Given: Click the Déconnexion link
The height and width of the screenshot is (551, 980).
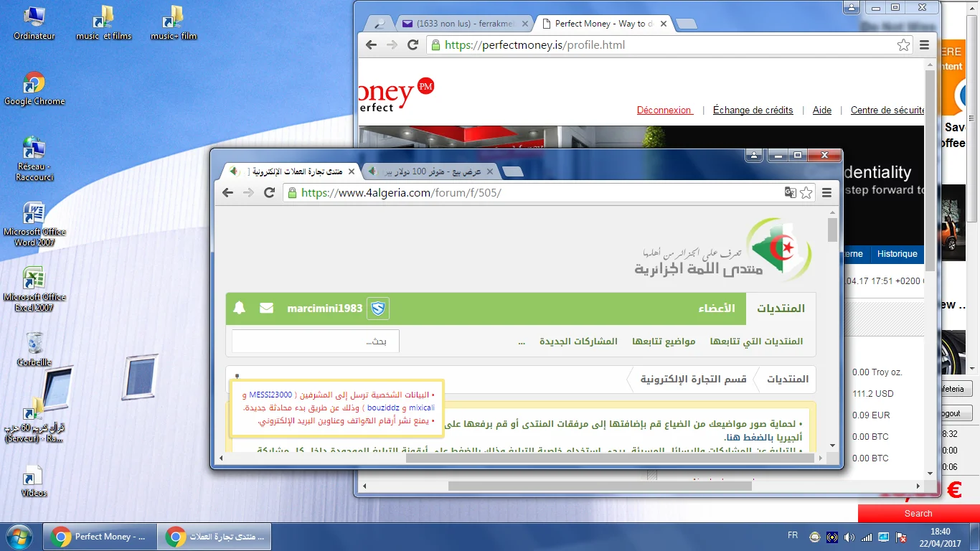Looking at the screenshot, I should click(x=664, y=110).
